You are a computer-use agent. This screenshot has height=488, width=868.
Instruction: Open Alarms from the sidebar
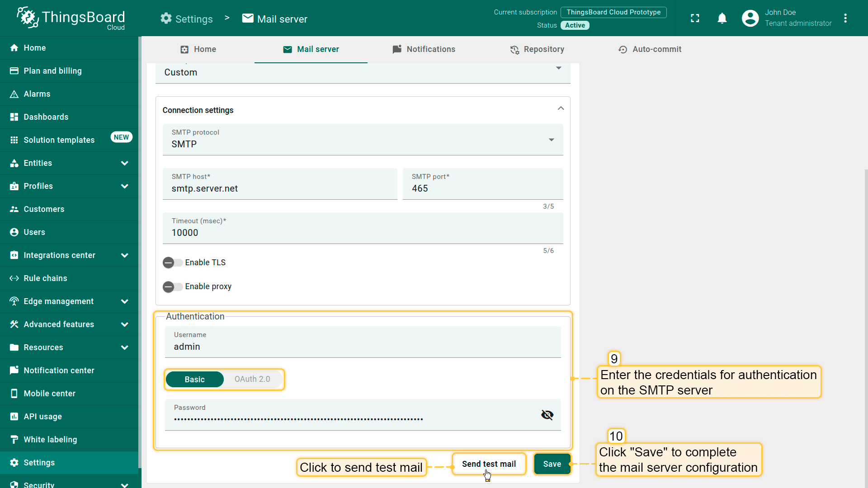(37, 94)
